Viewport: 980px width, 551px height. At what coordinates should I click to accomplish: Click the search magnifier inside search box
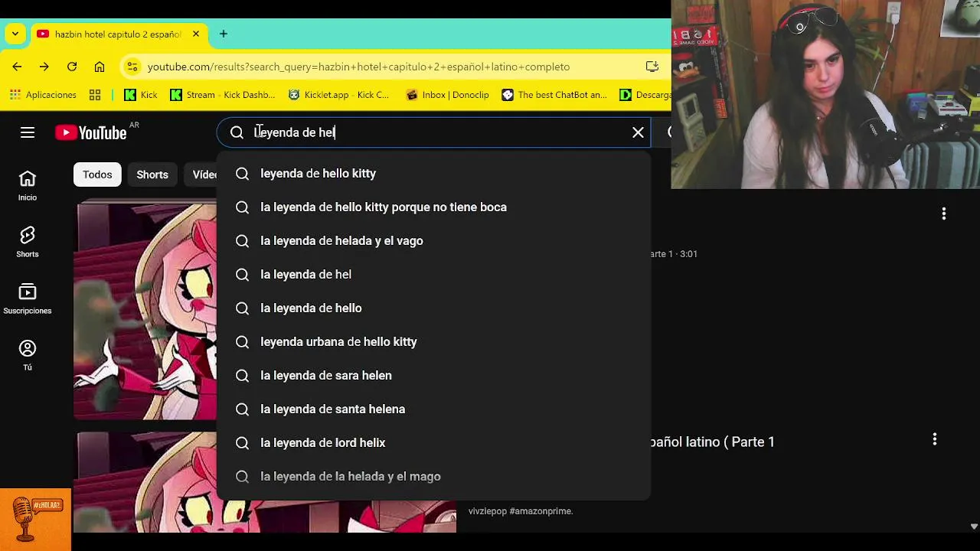click(x=237, y=132)
